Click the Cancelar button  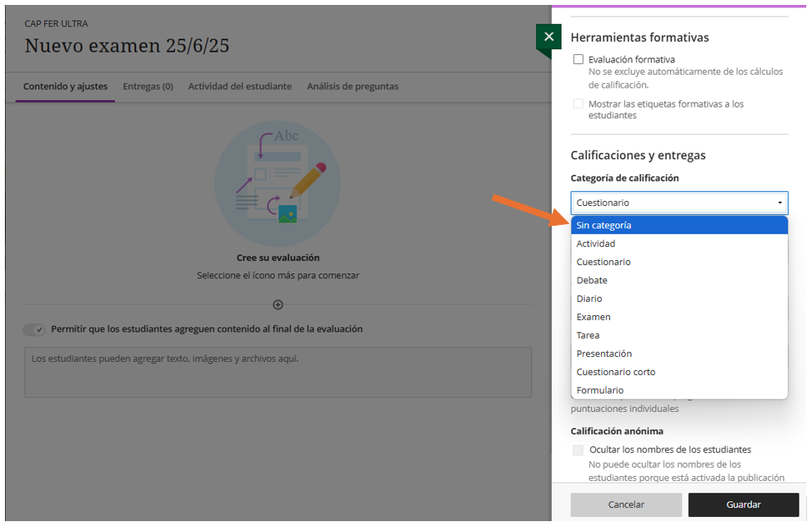tap(626, 505)
